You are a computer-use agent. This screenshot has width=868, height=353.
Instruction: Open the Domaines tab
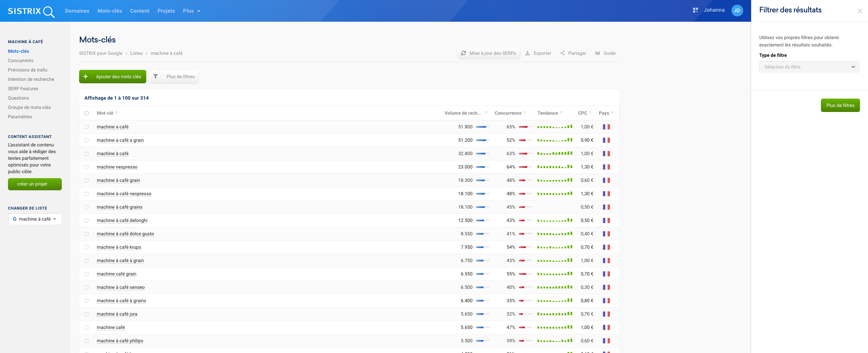coord(77,11)
